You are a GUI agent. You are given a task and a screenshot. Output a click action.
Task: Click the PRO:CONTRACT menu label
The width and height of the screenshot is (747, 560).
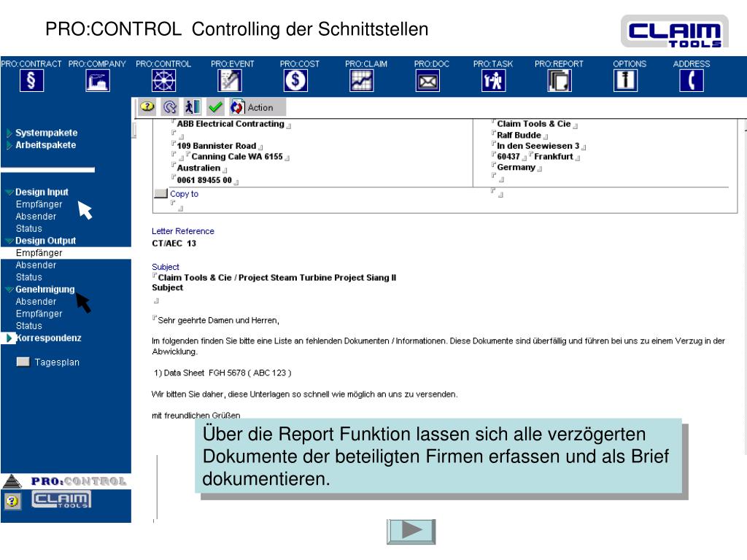pos(31,64)
